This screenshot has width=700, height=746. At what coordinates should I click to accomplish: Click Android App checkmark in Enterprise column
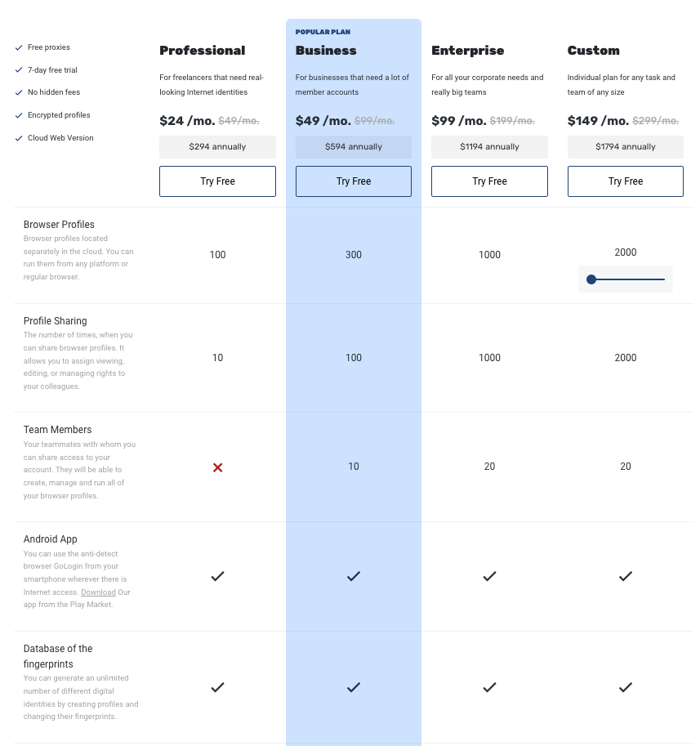(489, 576)
